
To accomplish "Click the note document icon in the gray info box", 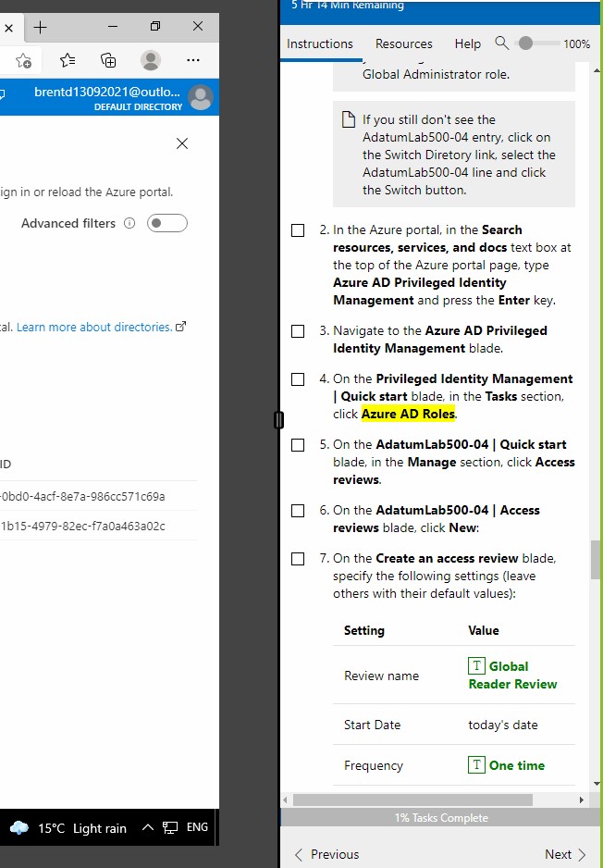I will coord(348,119).
